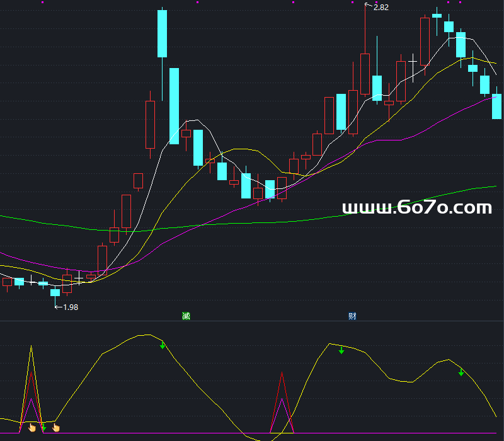
Task: Click the 2.82 high price label
Action: (x=381, y=8)
